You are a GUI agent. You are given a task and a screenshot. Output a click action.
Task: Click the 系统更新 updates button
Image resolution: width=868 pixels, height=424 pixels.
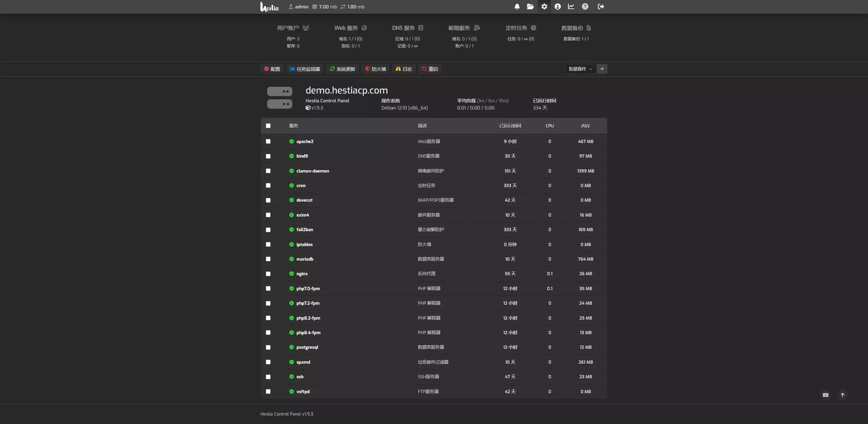tap(342, 69)
